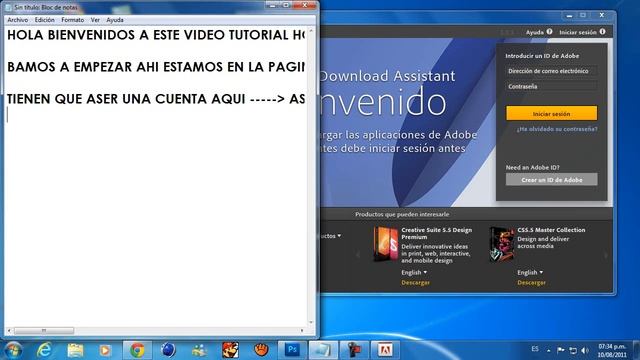Screen dimensions: 640x360
Task: Click the line starting HOLA BIENVENIDOS in Notepad
Action: [x=156, y=35]
